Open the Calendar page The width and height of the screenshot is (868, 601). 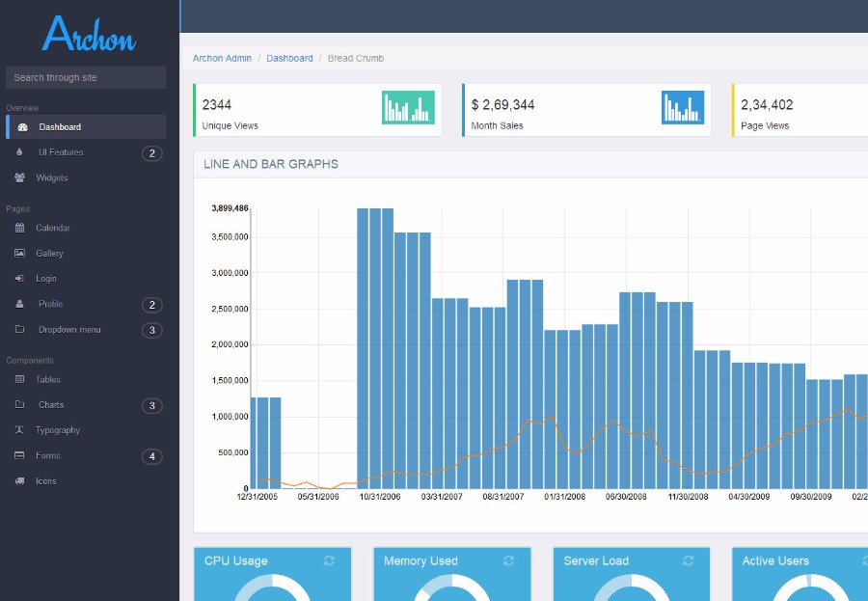(x=53, y=228)
